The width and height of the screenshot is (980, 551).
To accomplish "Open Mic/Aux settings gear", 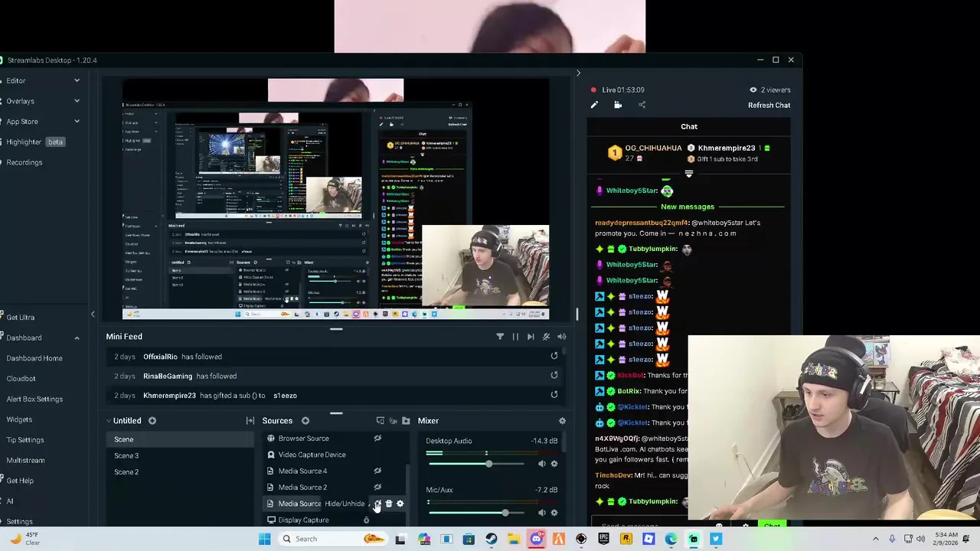I will coord(554,513).
